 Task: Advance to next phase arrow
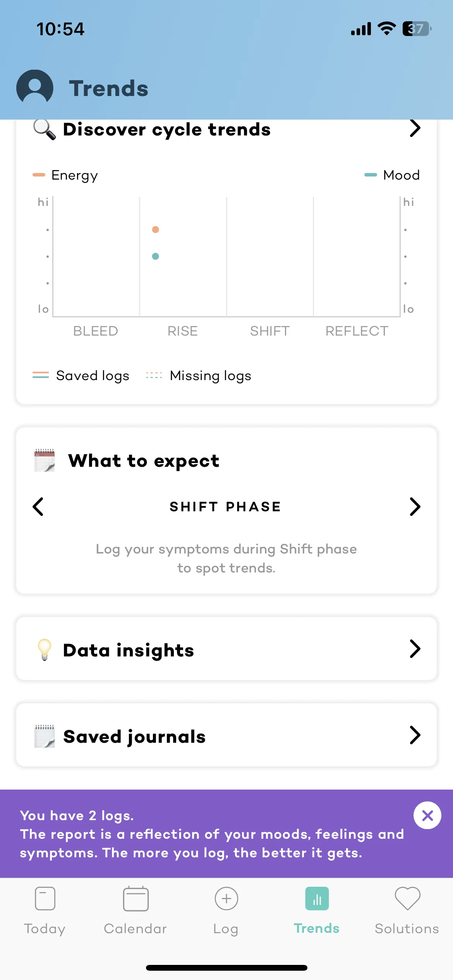pos(415,507)
